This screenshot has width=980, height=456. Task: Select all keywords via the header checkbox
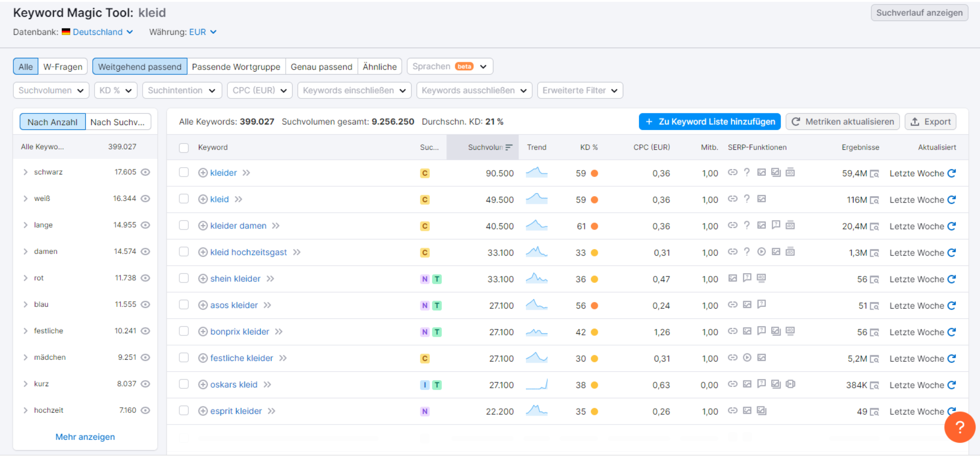184,147
